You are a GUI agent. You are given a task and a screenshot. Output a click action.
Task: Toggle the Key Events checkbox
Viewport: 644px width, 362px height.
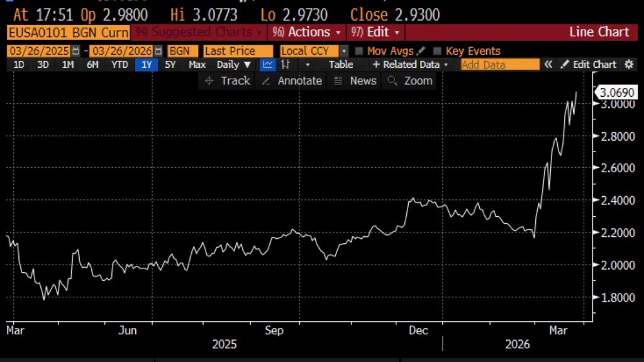tap(438, 52)
